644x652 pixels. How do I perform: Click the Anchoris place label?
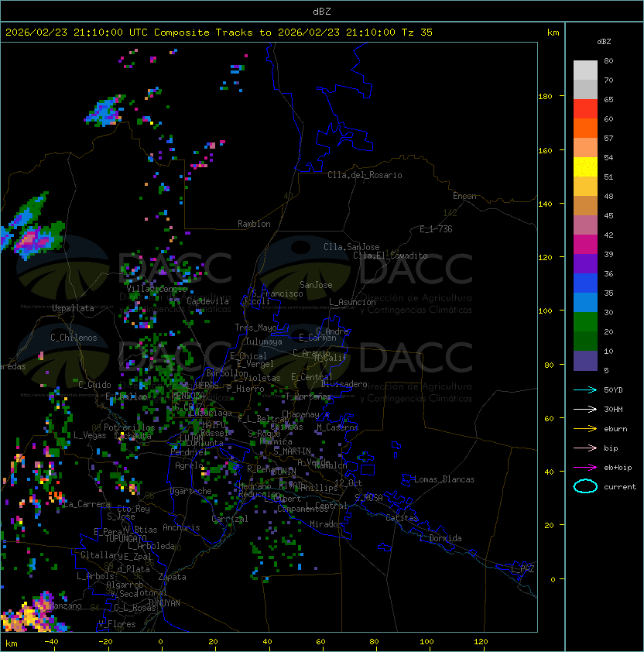(x=181, y=527)
